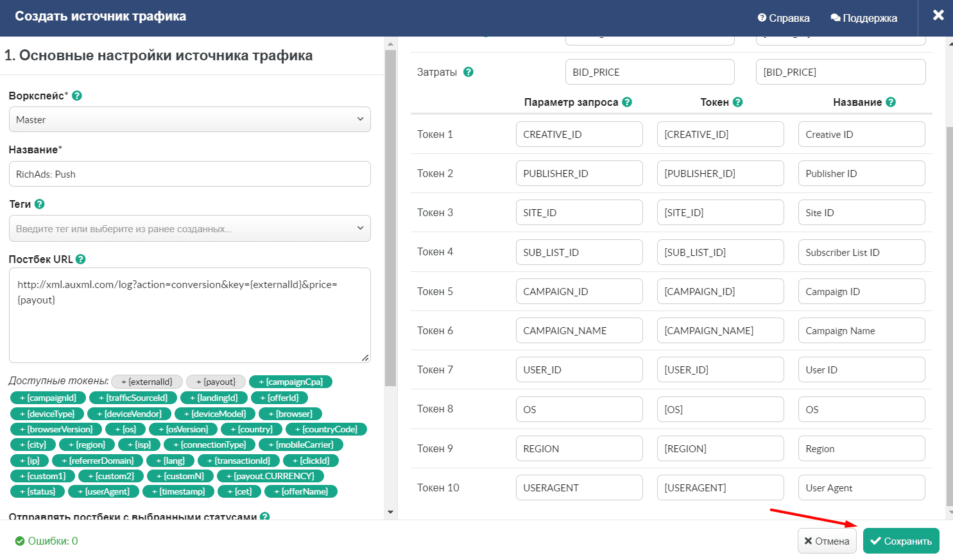The height and width of the screenshot is (560, 953).
Task: Click the help icon beside Затраты
Action: (468, 72)
